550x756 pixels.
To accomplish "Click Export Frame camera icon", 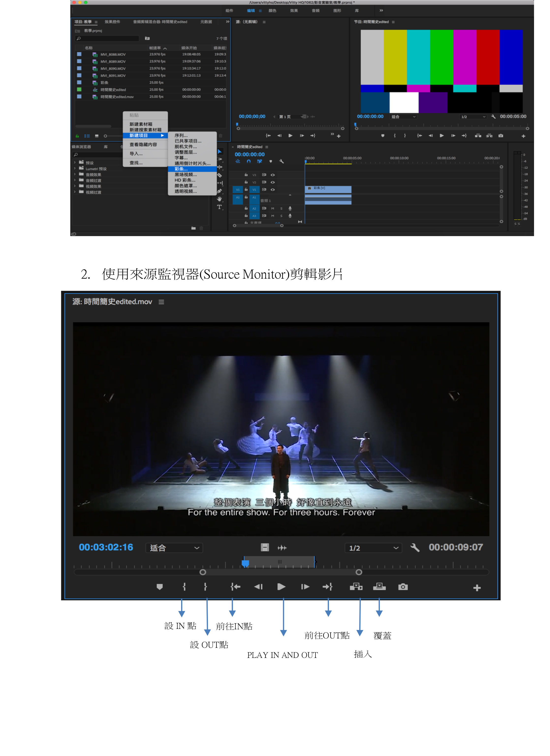I will tap(403, 587).
